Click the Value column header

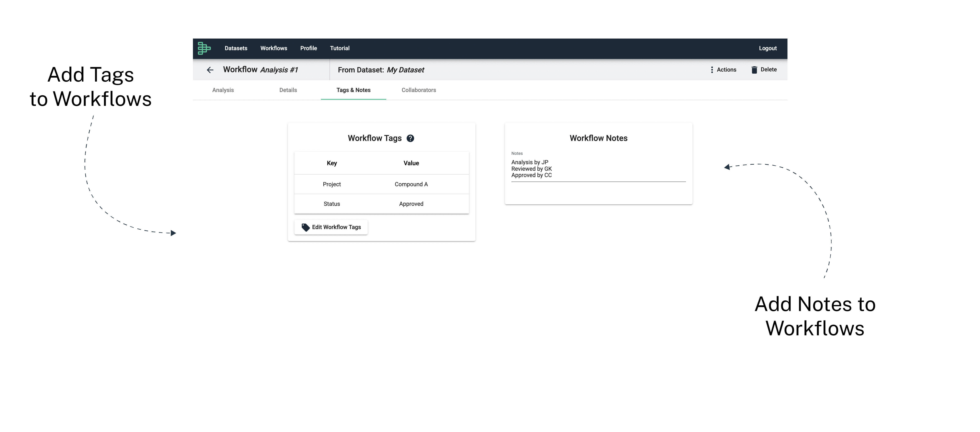tap(411, 163)
